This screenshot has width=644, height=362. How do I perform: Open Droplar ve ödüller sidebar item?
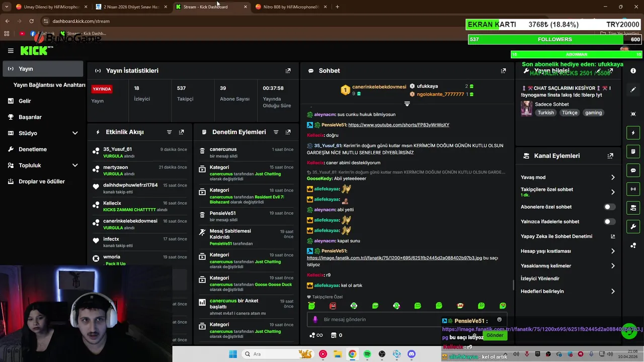[x=43, y=182]
